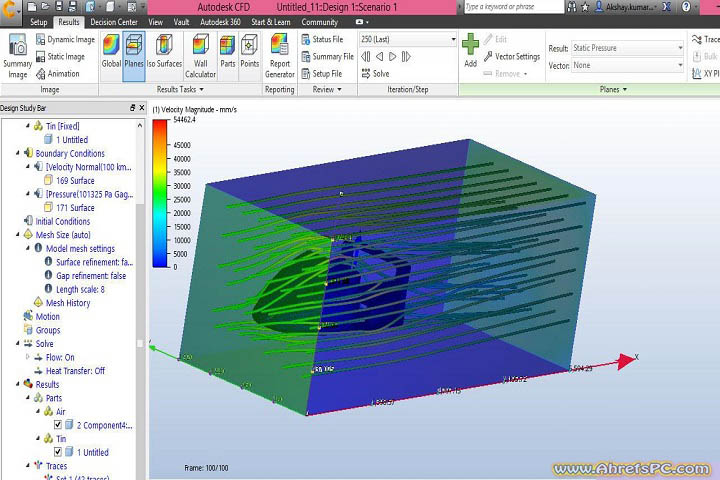The image size is (720, 480).
Task: Click the Dynamic Image button
Action: coord(65,40)
